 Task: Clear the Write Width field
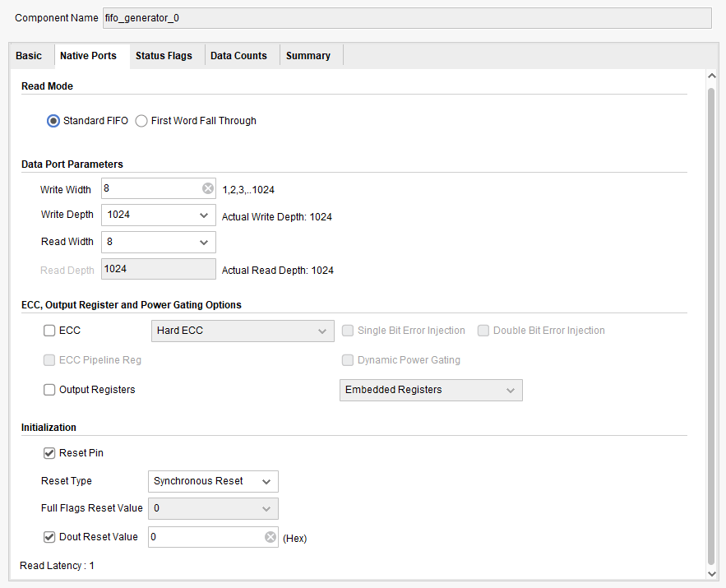click(x=208, y=189)
